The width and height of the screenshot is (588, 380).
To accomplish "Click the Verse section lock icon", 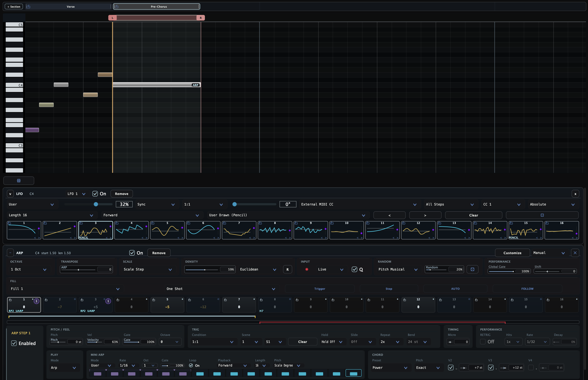I will pos(28,7).
